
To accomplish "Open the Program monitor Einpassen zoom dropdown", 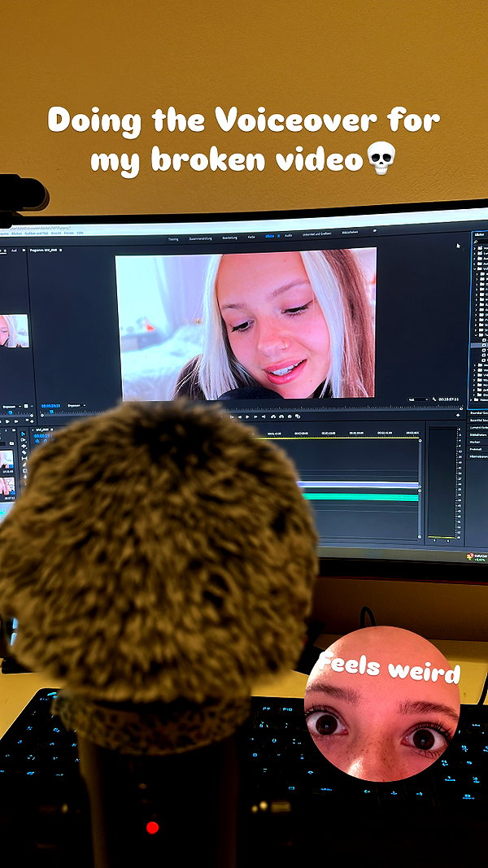I will (76, 406).
